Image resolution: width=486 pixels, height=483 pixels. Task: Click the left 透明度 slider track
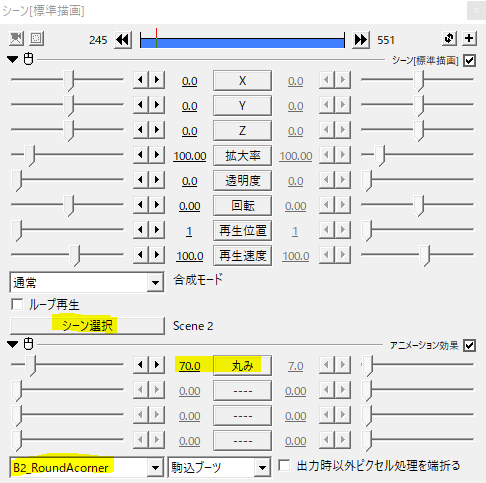67,179
